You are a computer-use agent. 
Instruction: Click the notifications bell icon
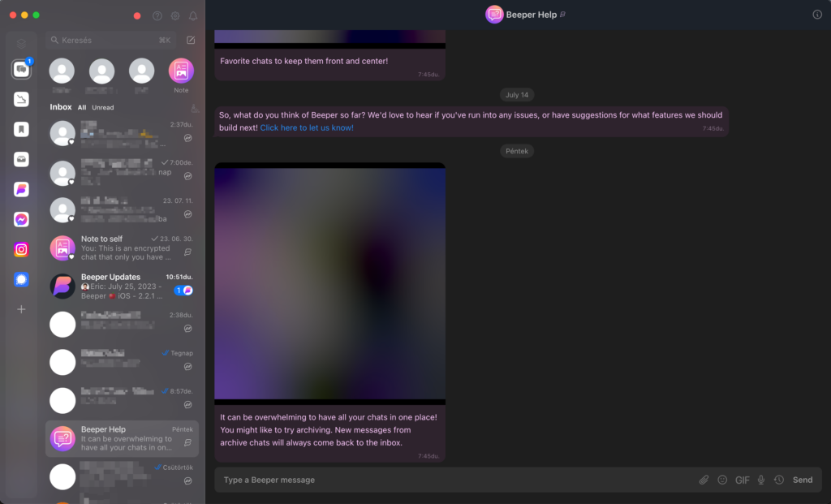tap(193, 16)
